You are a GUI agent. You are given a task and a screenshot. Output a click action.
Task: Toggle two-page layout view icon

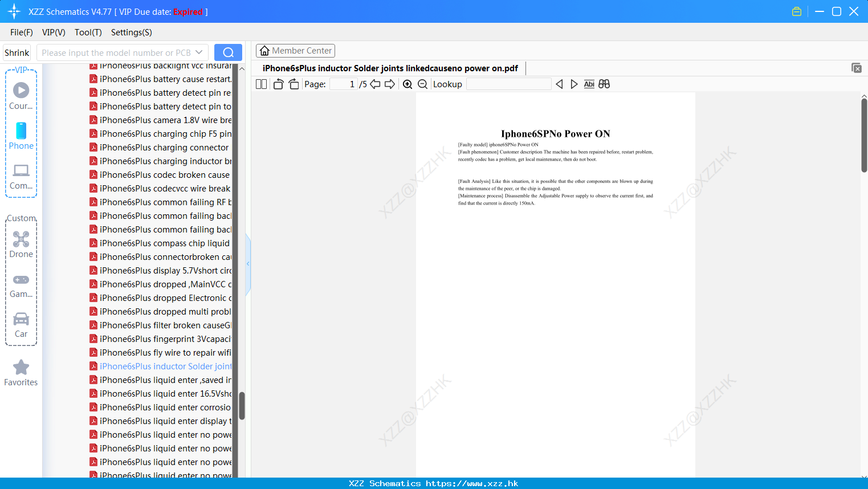[262, 84]
